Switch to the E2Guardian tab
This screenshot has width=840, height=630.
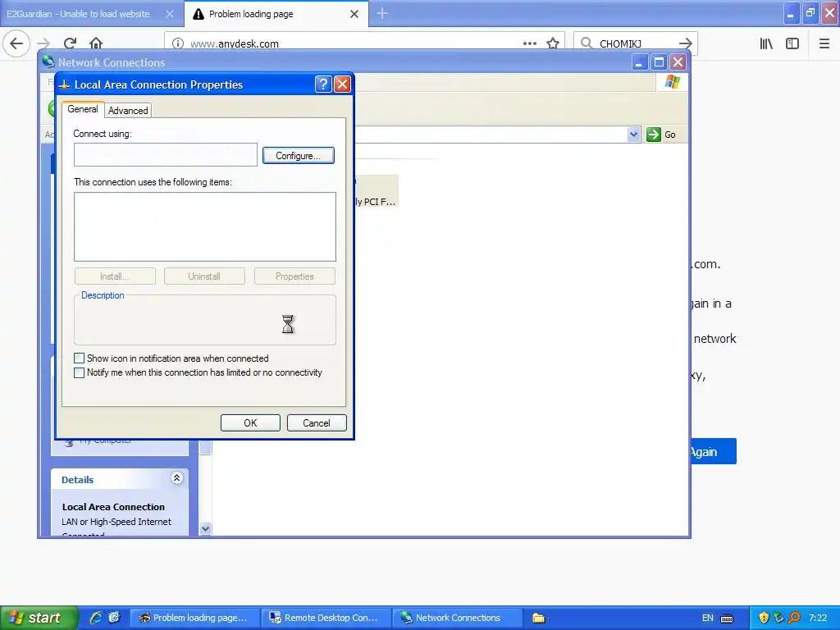pyautogui.click(x=79, y=14)
